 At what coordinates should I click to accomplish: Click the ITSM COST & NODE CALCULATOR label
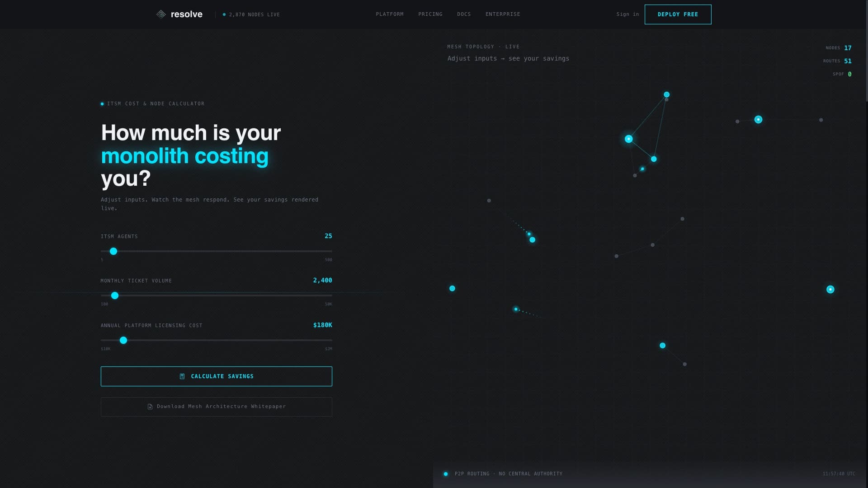click(156, 104)
